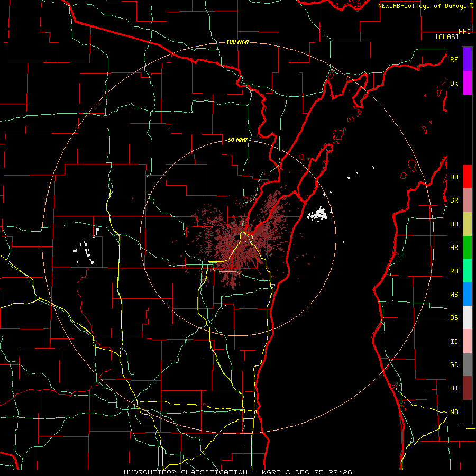Click the IC pink legend swatch

[467, 341]
